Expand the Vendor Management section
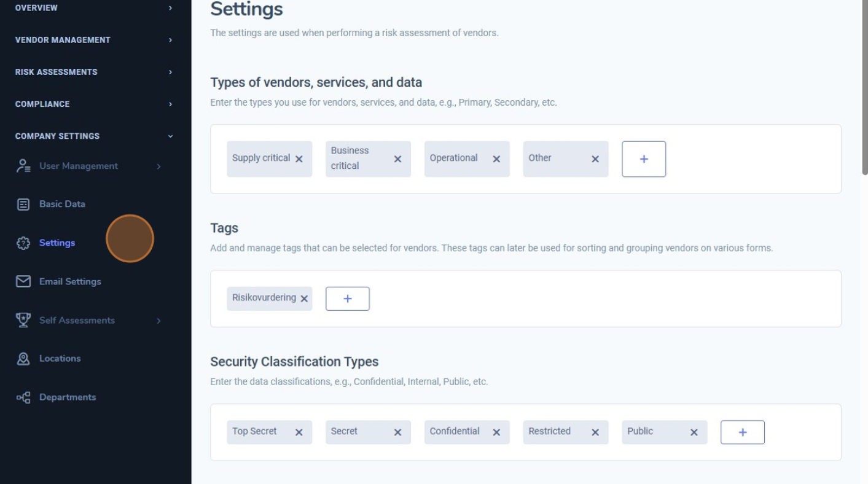This screenshot has width=868, height=484. 170,40
